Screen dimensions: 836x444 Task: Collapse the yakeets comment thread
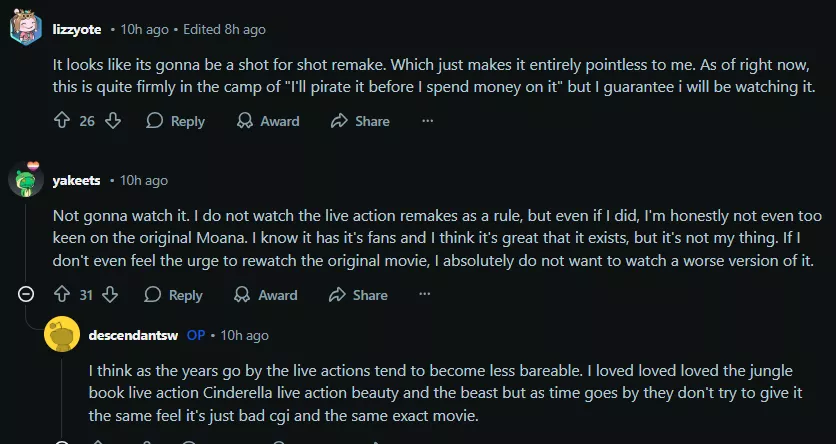26,295
